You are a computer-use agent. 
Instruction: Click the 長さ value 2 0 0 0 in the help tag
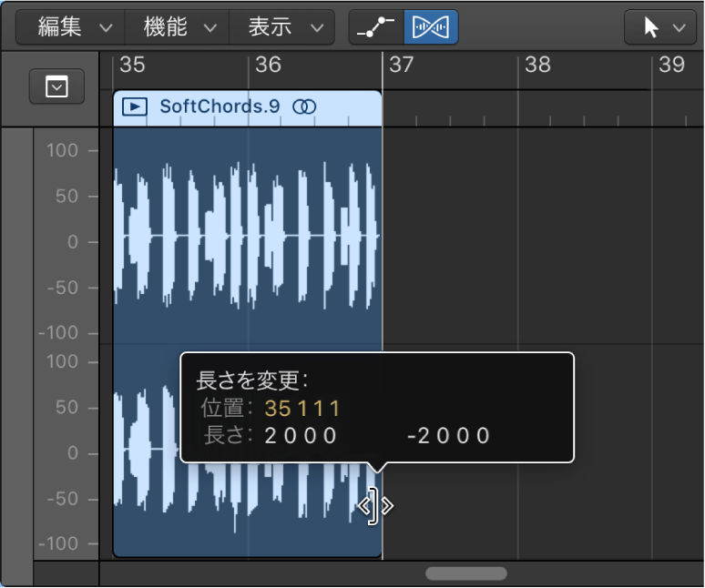pyautogui.click(x=301, y=435)
